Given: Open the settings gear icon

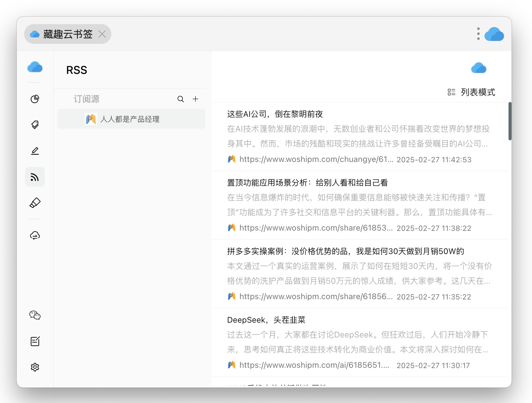Looking at the screenshot, I should coord(35,367).
